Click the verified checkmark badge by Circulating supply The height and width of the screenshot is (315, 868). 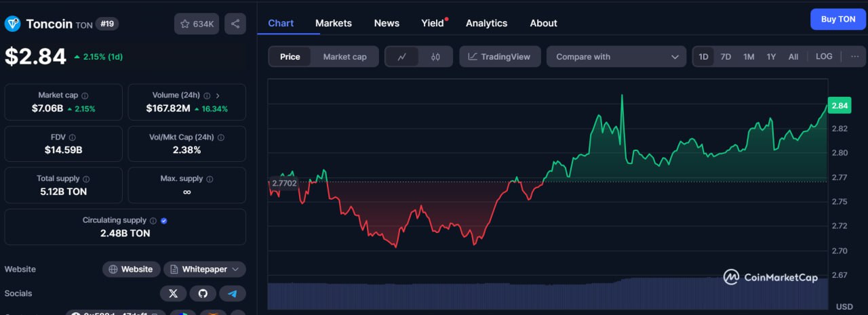[164, 221]
